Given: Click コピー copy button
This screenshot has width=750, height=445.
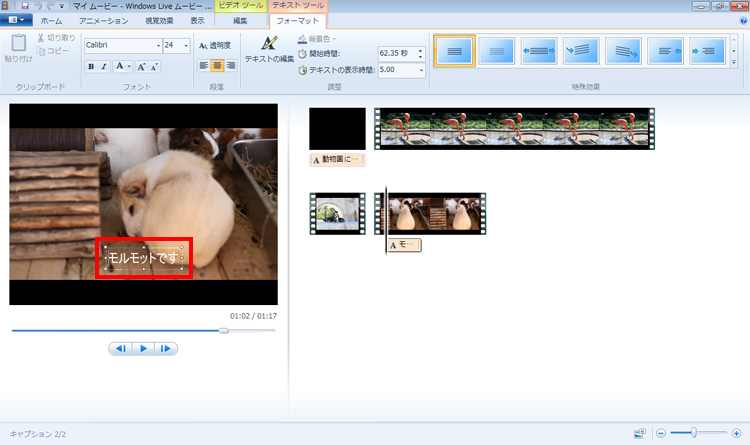Looking at the screenshot, I should [x=53, y=51].
